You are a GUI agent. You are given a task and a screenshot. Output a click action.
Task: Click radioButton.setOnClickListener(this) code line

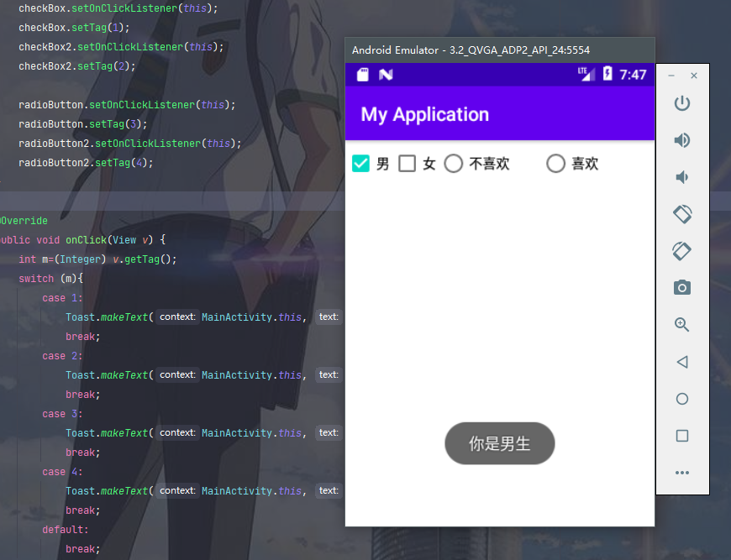point(127,105)
